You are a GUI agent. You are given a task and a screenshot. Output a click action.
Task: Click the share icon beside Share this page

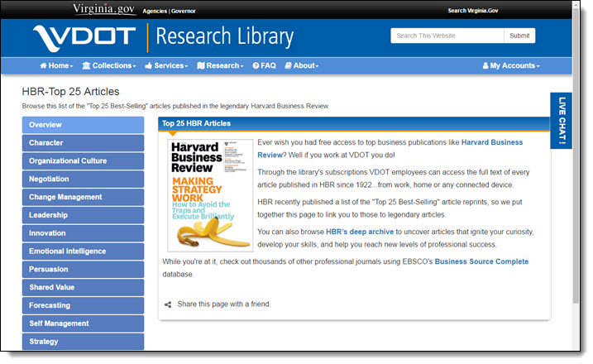coord(168,304)
